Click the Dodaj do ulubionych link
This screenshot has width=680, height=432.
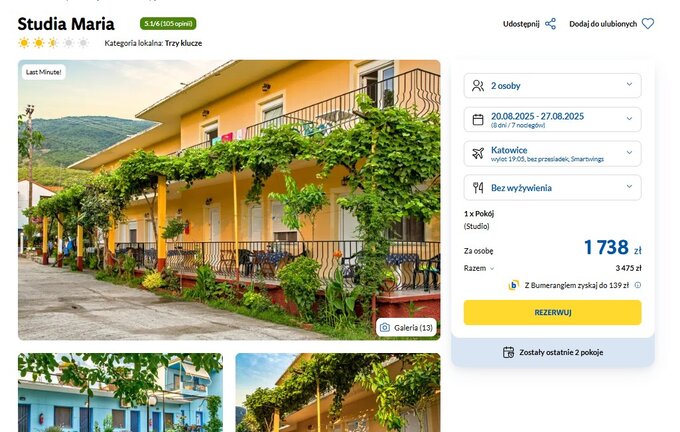point(603,24)
